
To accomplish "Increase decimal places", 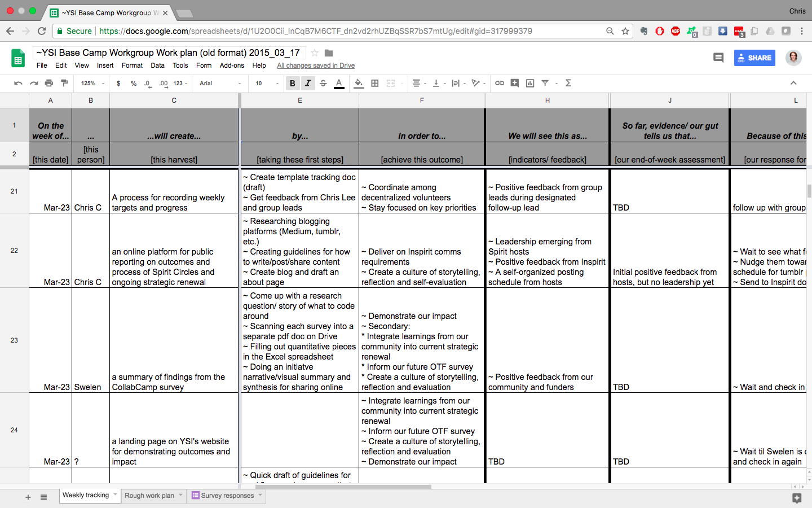I will [x=164, y=83].
